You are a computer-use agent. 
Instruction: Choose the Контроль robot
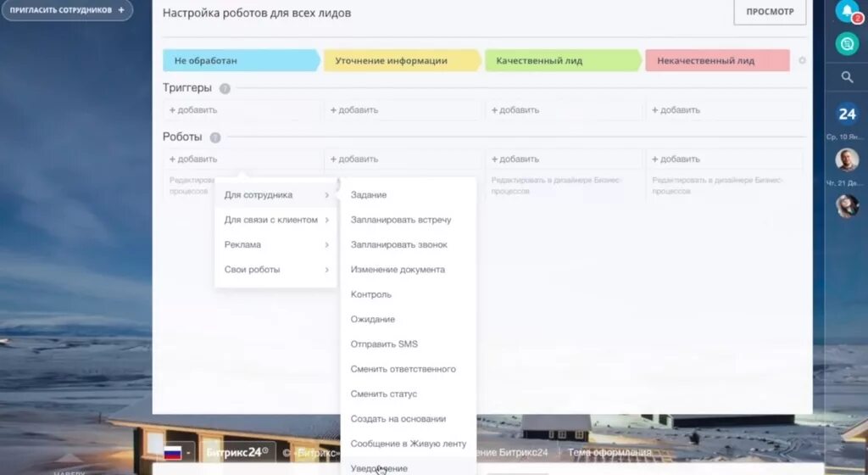click(409, 294)
